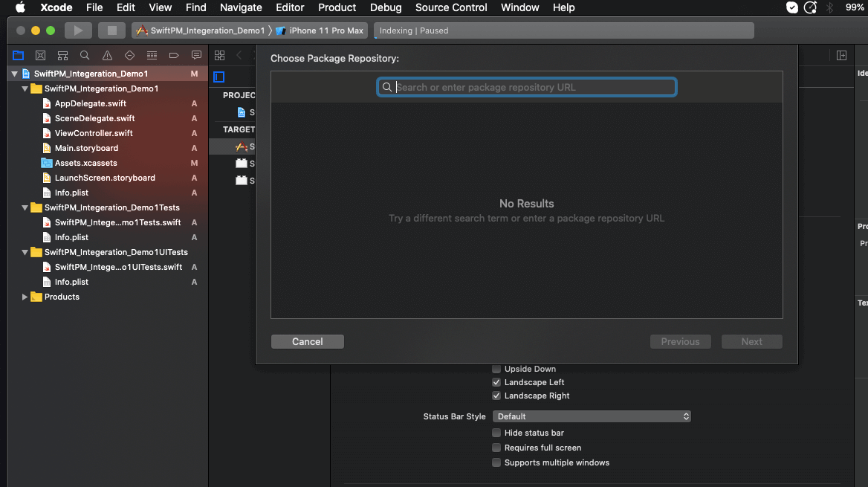Uncheck the Landscape Right checkbox
The width and height of the screenshot is (868, 487).
(x=496, y=396)
